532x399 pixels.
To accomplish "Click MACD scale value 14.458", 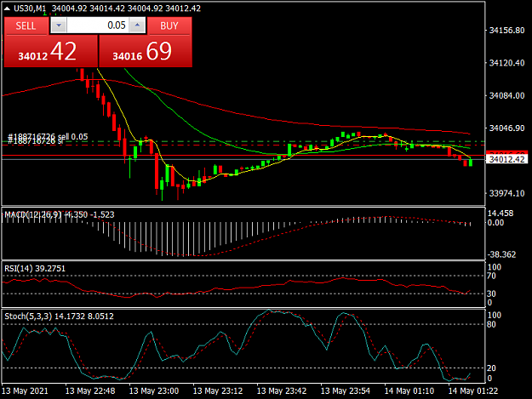I will (x=501, y=214).
